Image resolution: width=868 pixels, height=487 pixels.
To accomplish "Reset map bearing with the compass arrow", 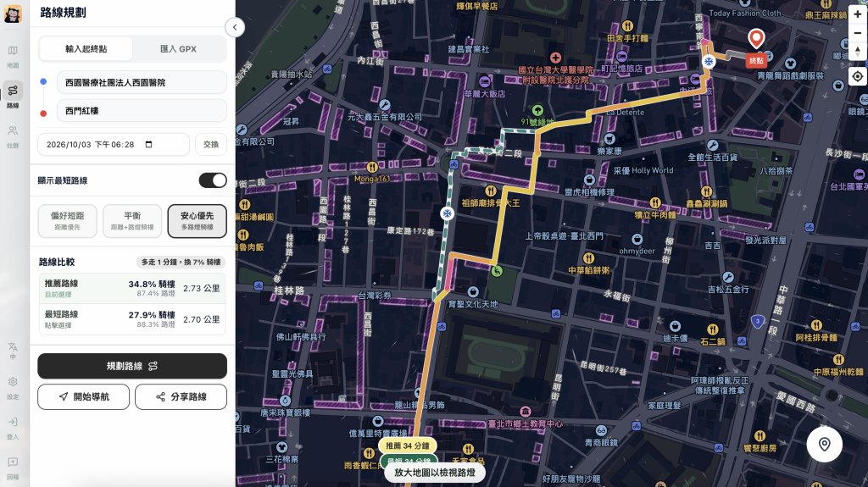I will 858,52.
